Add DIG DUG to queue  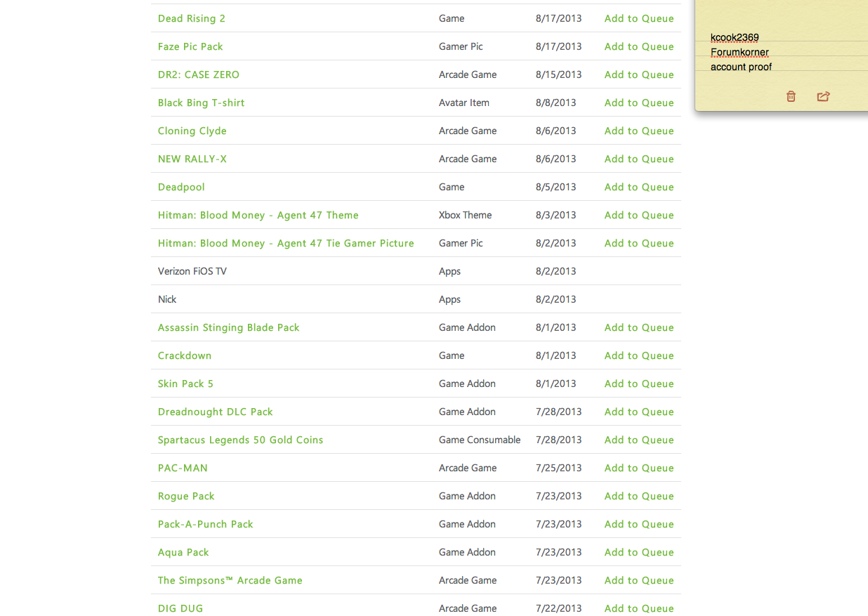pyautogui.click(x=639, y=608)
